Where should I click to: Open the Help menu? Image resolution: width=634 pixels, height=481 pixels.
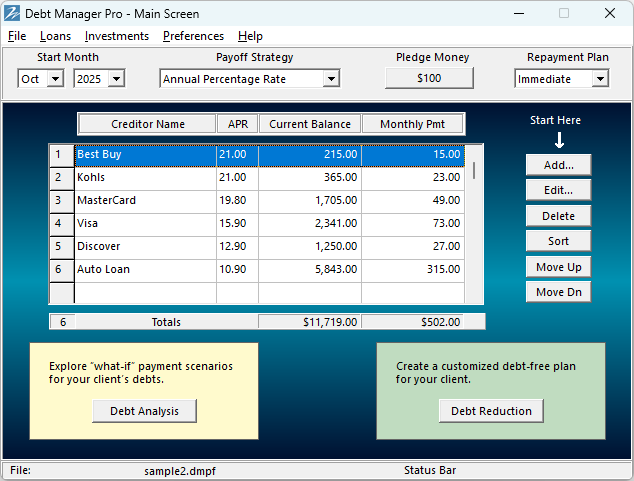tap(250, 36)
